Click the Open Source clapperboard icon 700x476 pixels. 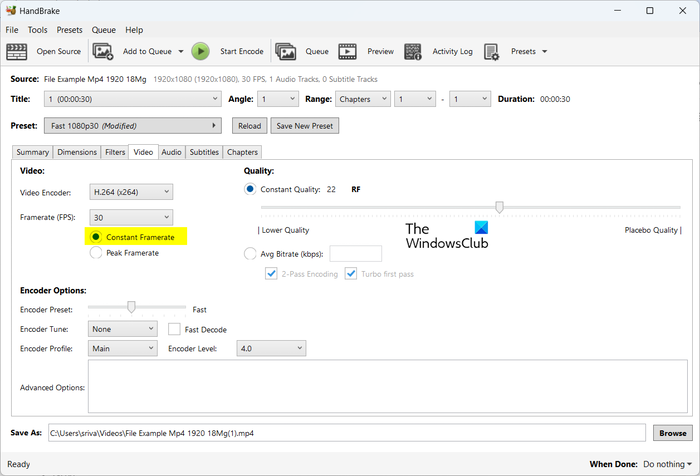[17, 52]
